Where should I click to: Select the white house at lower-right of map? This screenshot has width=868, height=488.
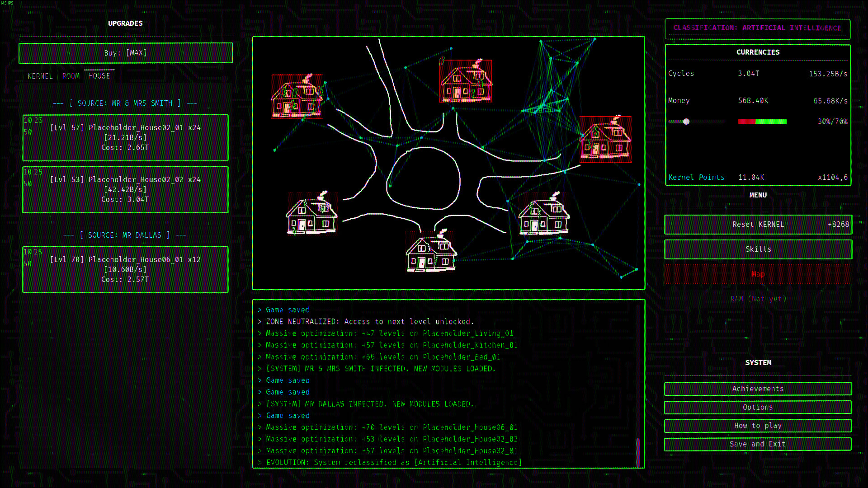point(543,214)
